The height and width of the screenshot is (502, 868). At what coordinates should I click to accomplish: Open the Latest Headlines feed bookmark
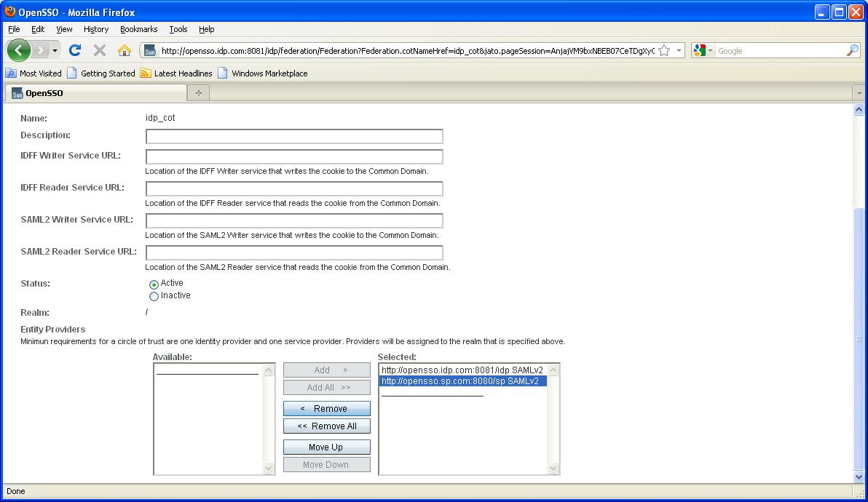176,73
